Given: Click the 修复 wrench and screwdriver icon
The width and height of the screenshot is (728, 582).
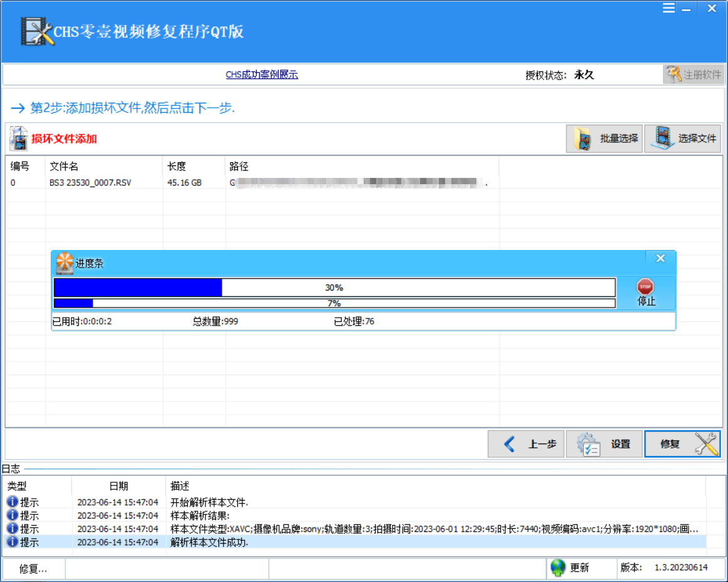Looking at the screenshot, I should point(706,444).
